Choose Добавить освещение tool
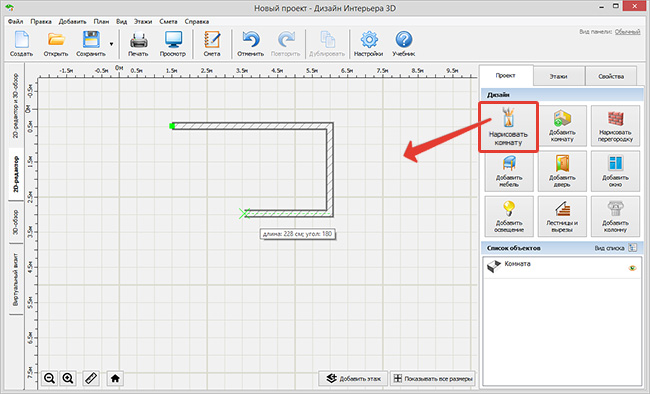The width and height of the screenshot is (650, 394). point(509,216)
